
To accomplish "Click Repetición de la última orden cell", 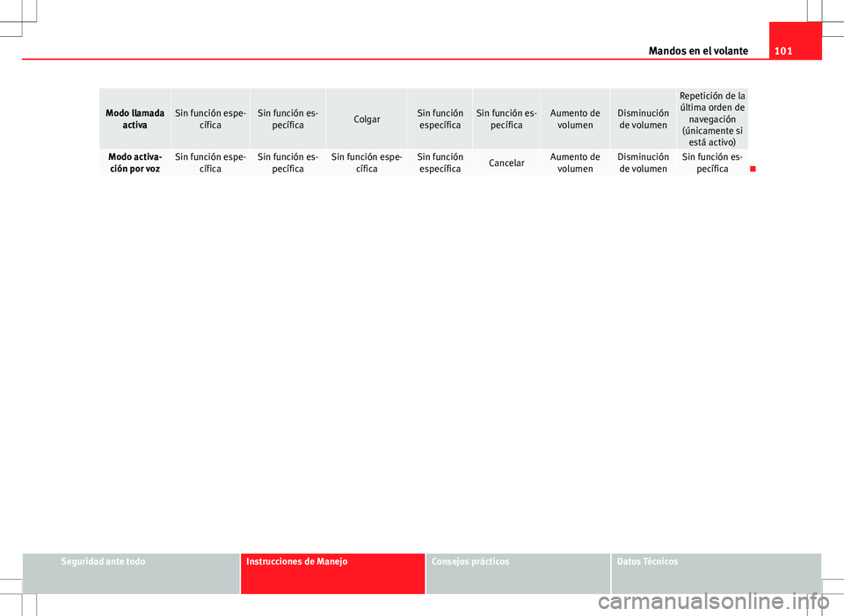I will point(712,119).
